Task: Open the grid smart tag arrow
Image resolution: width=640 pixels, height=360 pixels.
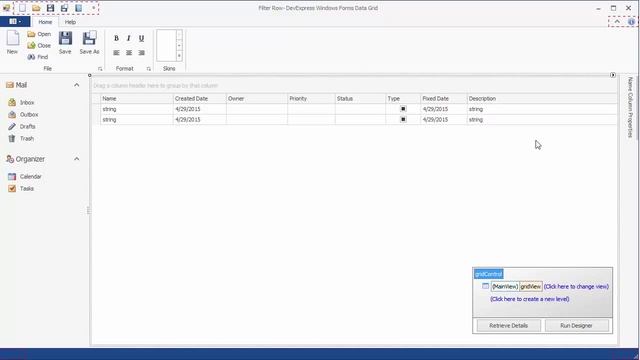Action: (613, 75)
